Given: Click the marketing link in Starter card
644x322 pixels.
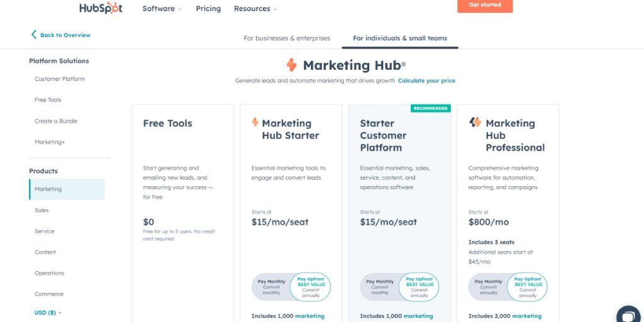Looking at the screenshot, I should (309, 316).
